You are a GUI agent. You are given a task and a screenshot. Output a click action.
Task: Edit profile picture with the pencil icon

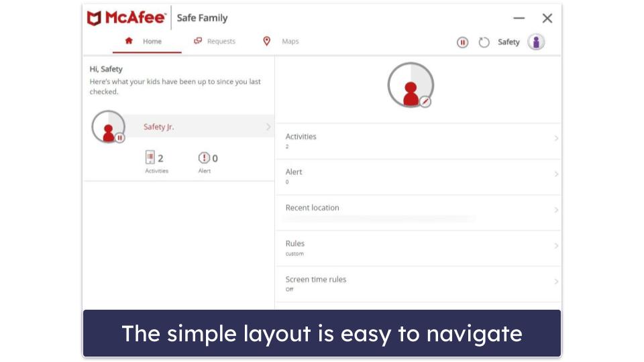[425, 101]
